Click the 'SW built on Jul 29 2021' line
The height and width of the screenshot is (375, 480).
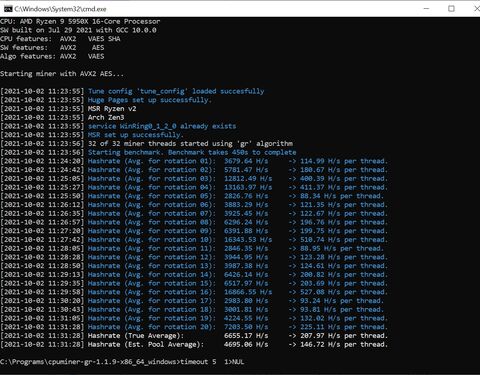coord(78,30)
